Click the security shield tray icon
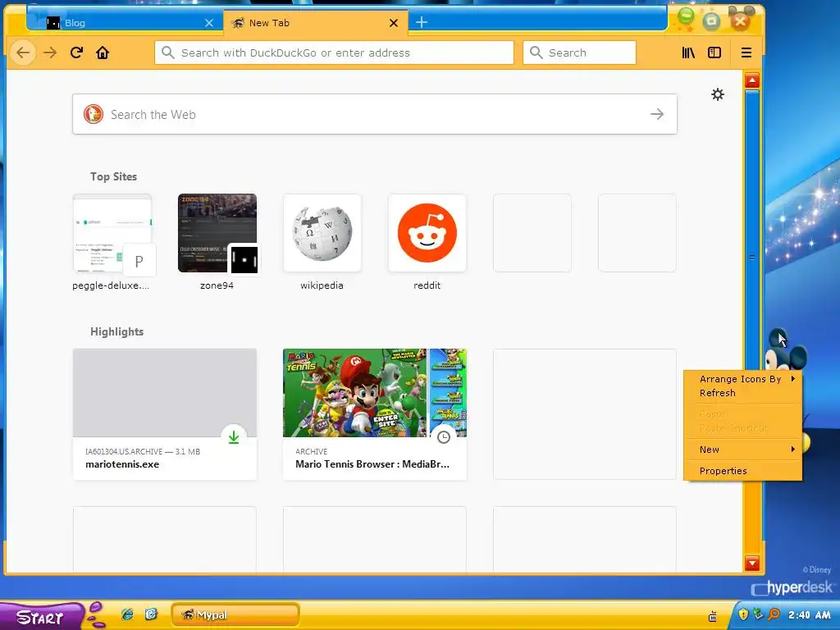This screenshot has height=630, width=840. tap(743, 614)
